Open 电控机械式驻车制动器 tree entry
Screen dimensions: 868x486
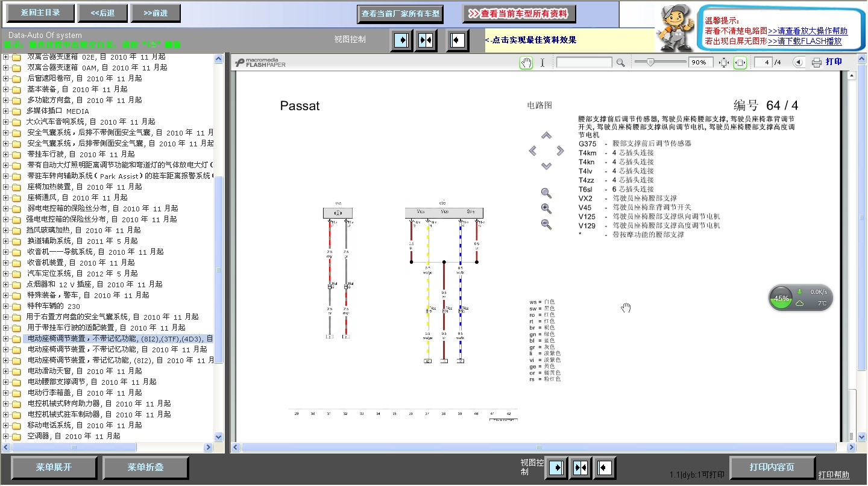coord(99,414)
